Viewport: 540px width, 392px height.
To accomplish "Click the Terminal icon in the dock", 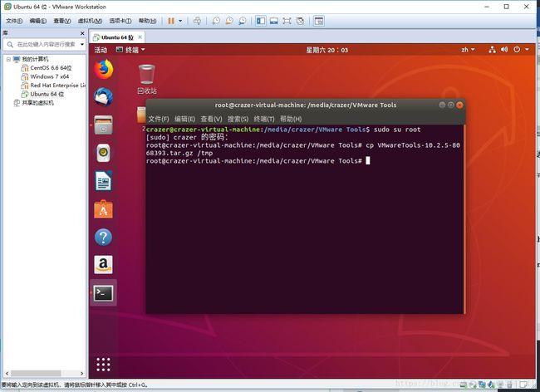I will tap(103, 293).
